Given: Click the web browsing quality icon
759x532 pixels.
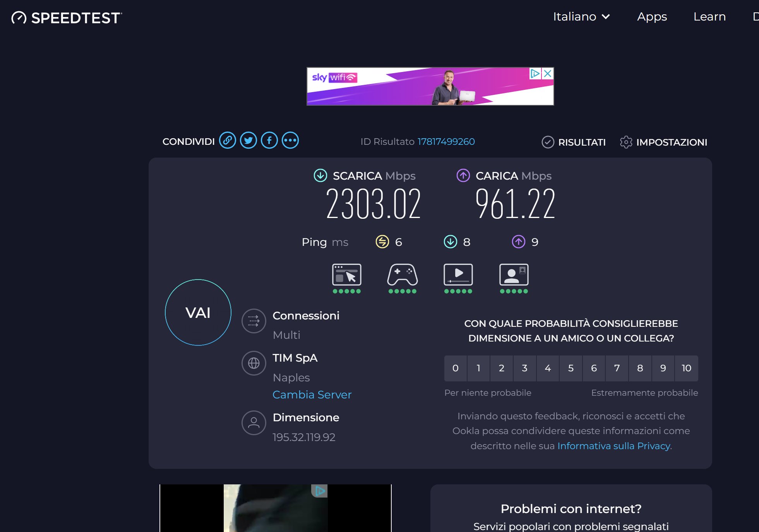Looking at the screenshot, I should click(x=346, y=275).
